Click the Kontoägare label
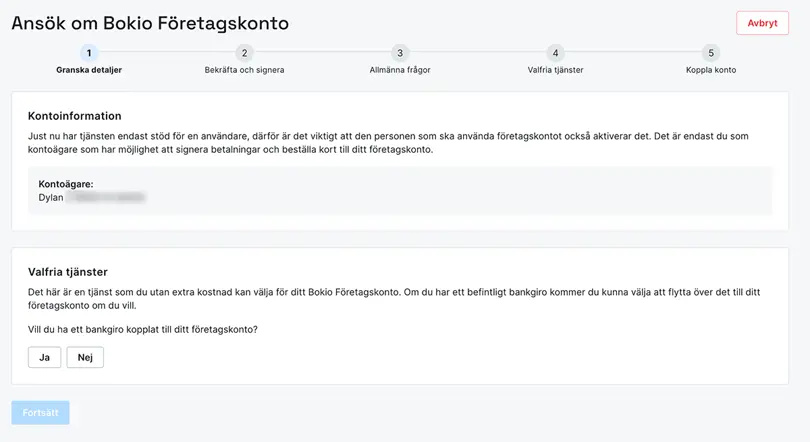This screenshot has height=442, width=810. tap(66, 184)
